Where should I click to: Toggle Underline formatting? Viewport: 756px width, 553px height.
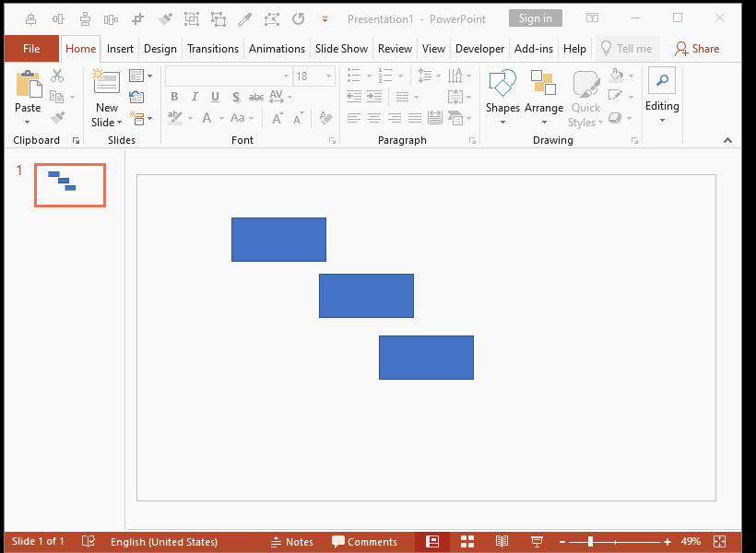tap(215, 97)
